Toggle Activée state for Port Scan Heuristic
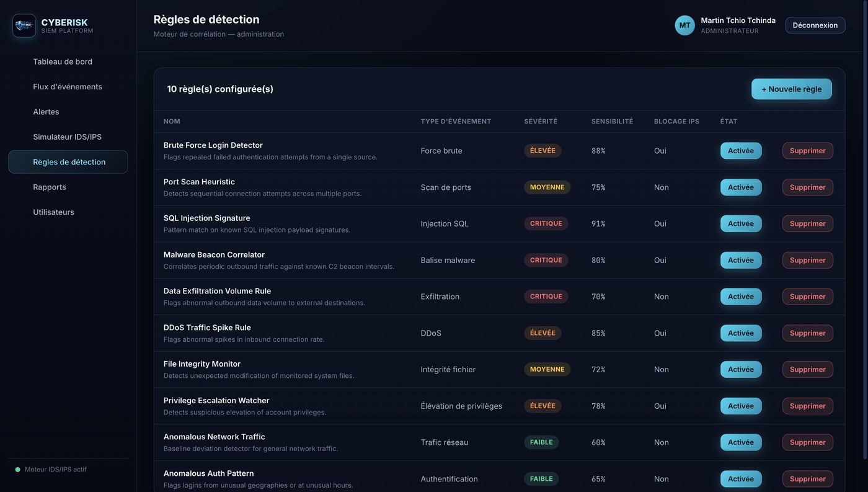Screen dimensions: 868x492 point(741,187)
